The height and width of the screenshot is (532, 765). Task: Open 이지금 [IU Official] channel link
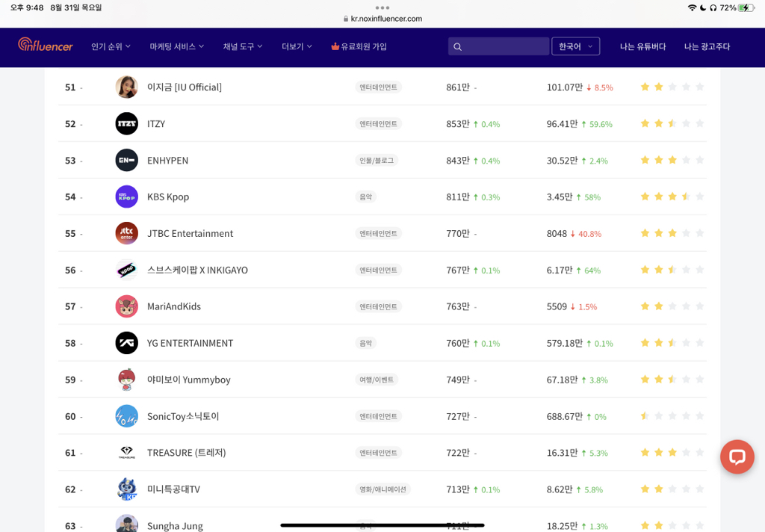point(185,87)
